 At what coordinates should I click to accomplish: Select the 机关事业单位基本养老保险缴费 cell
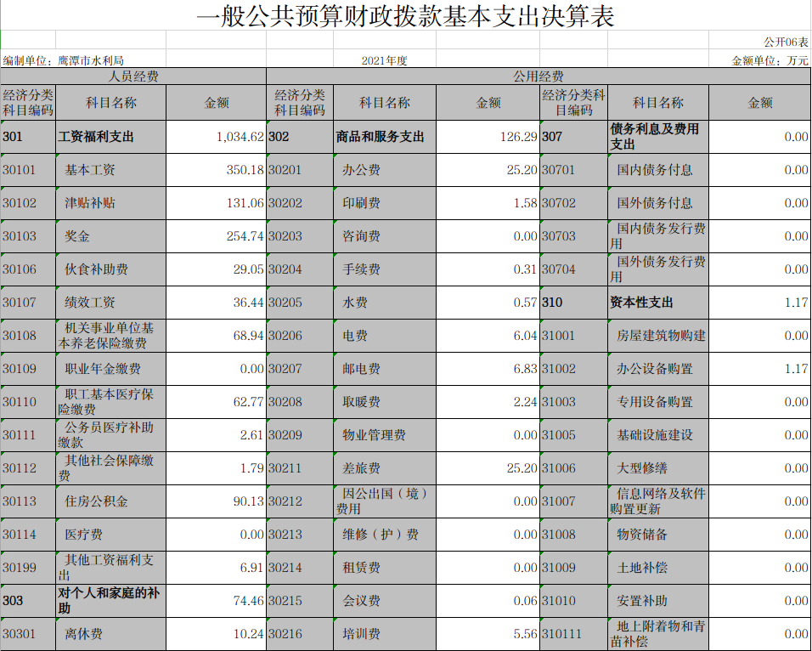click(x=110, y=336)
